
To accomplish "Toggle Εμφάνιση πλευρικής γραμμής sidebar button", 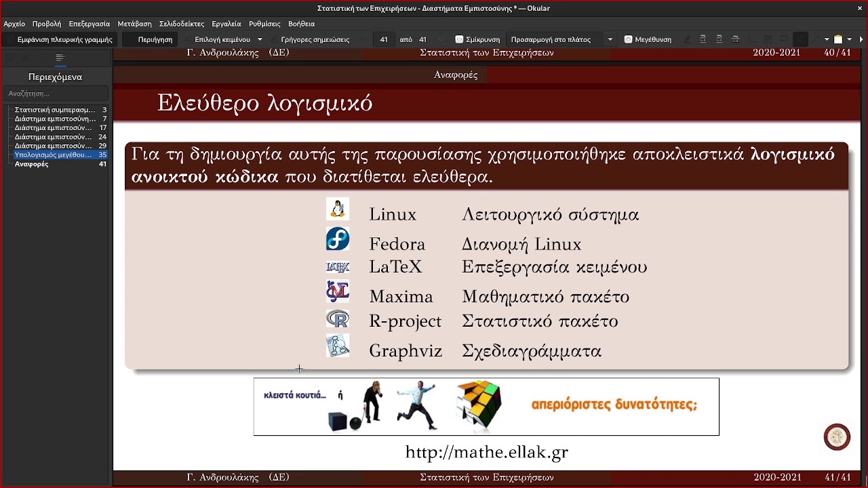I will pyautogui.click(x=60, y=39).
